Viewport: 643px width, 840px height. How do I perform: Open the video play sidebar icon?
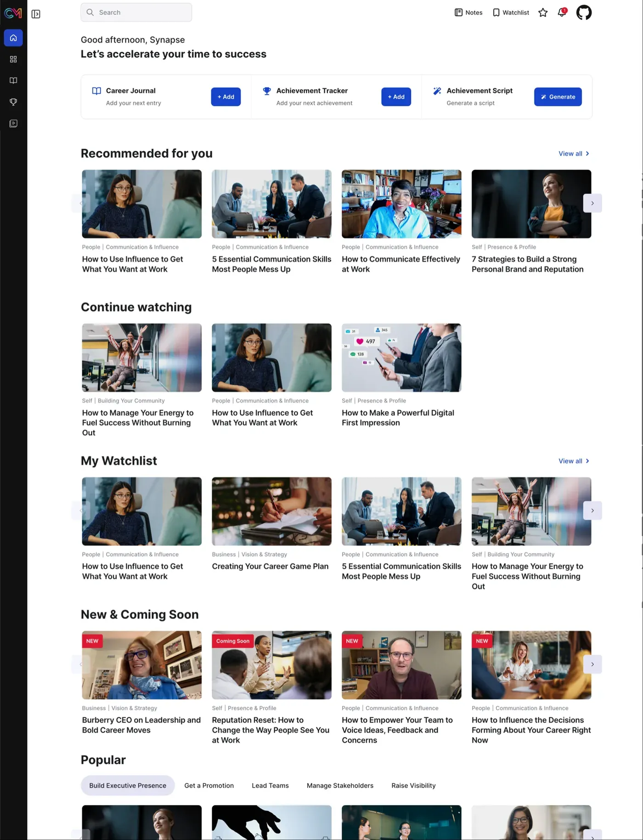13,123
